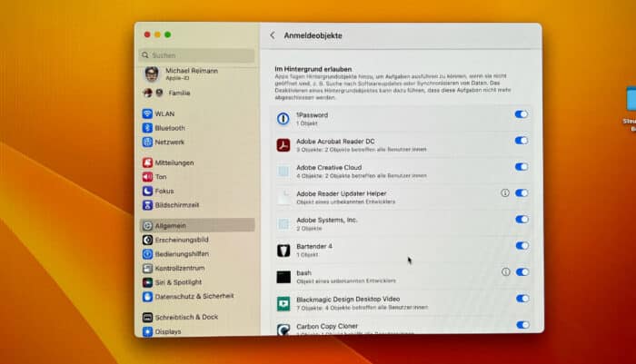The width and height of the screenshot is (636, 364).
Task: Click the Adobe Reader Updater Helper icon
Action: 283,198
